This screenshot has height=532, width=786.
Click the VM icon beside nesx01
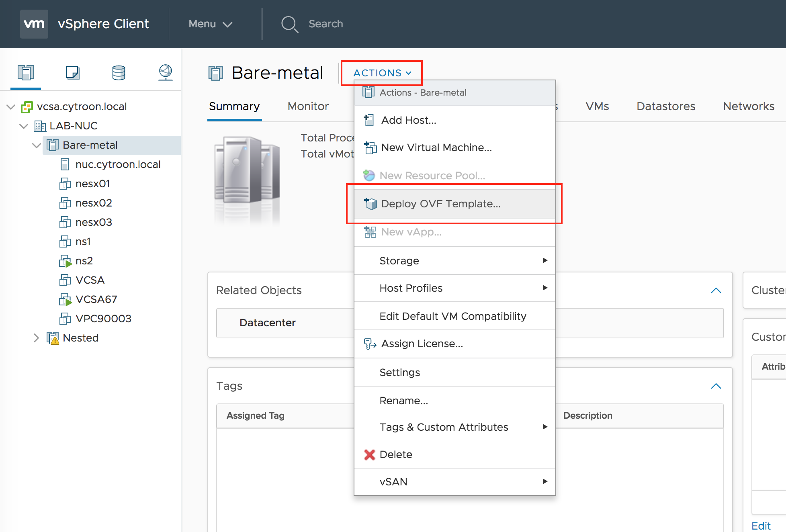pyautogui.click(x=65, y=184)
